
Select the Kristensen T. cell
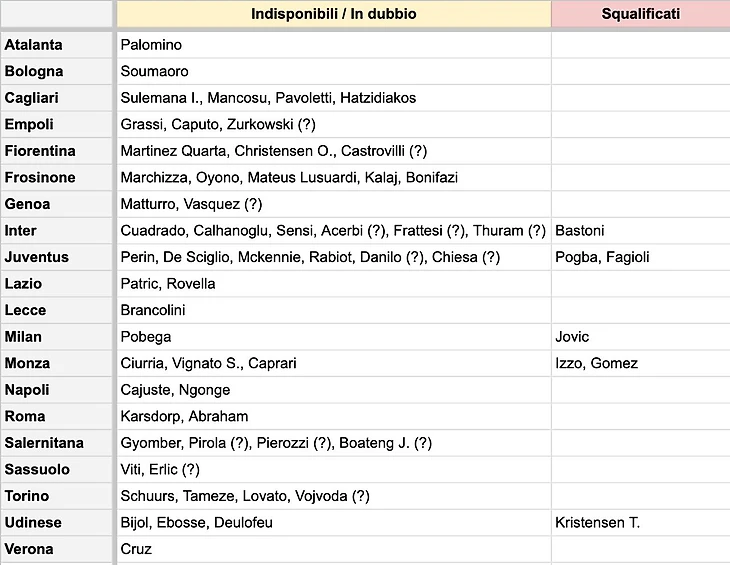pos(641,522)
